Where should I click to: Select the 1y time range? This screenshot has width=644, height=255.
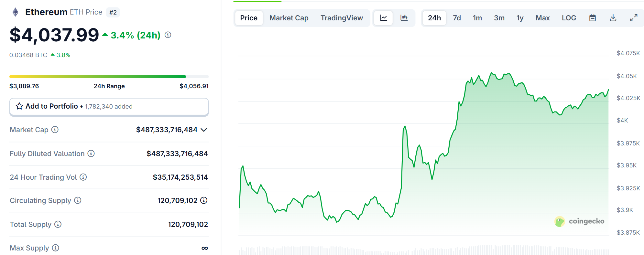click(x=520, y=18)
